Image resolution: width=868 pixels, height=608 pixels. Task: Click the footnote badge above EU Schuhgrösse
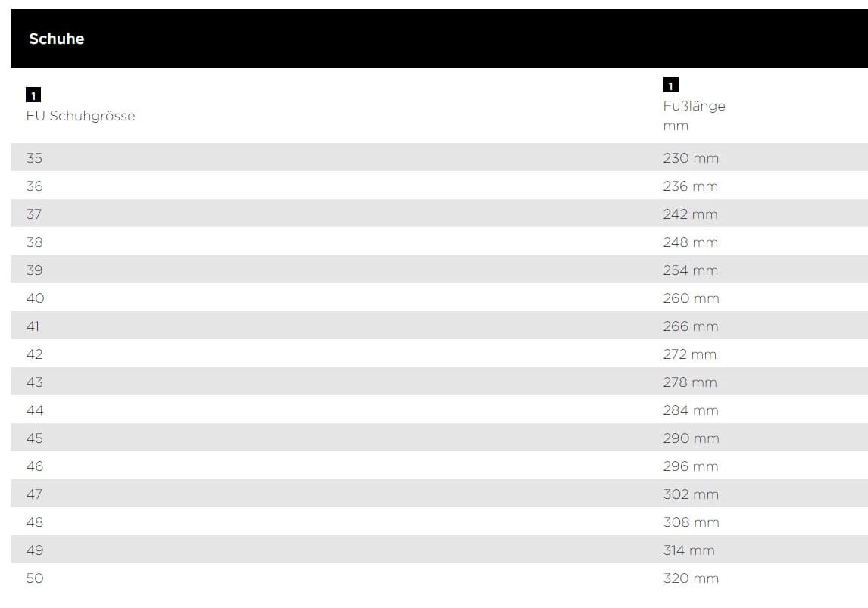33,95
